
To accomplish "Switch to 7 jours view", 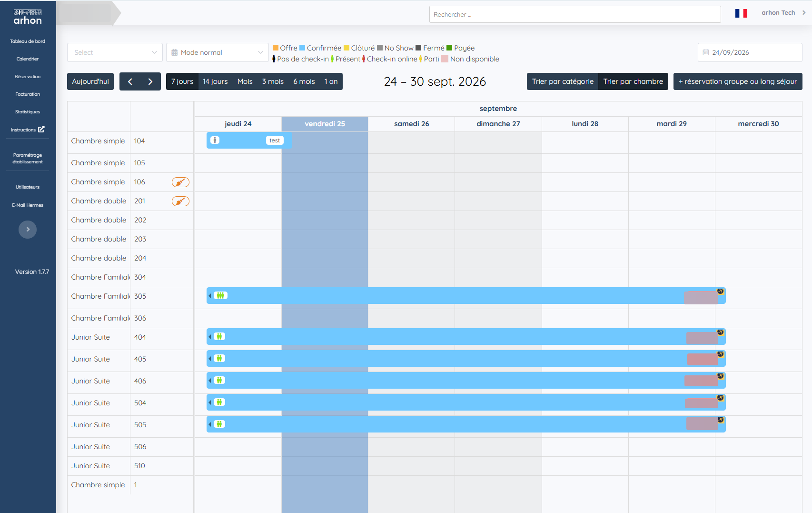I will coord(182,81).
